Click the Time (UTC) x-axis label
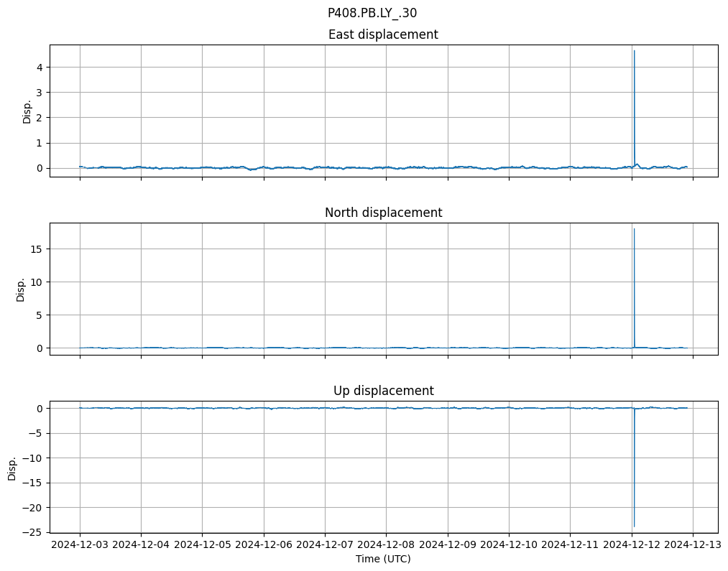The height and width of the screenshot is (571, 728). 383,558
